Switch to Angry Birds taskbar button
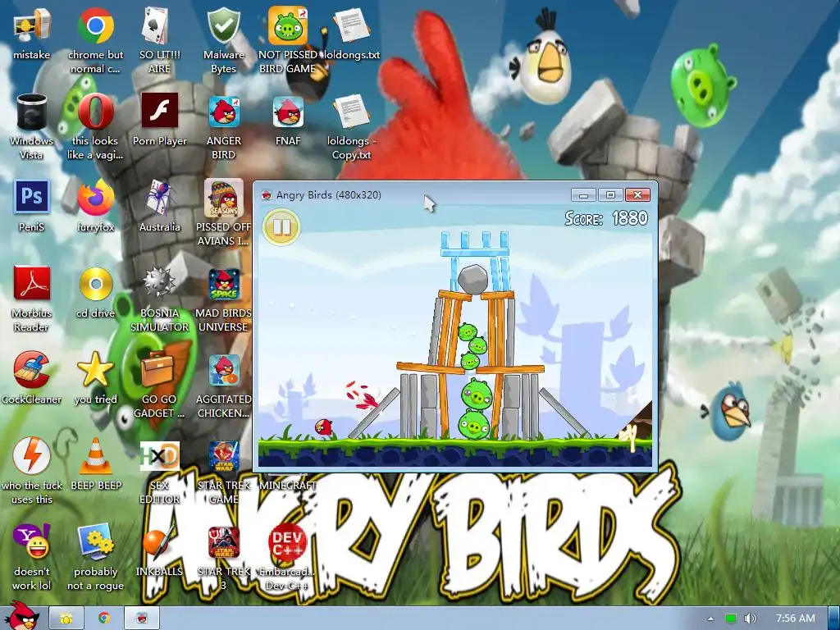 142,619
